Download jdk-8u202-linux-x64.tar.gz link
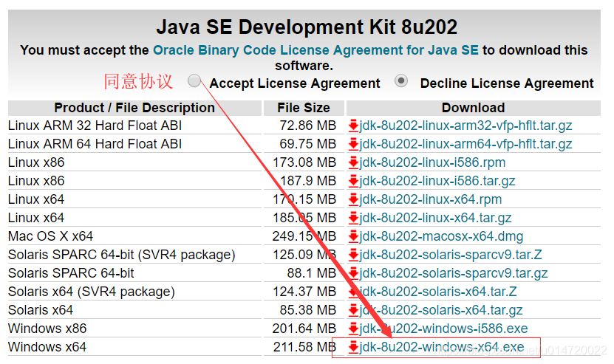The image size is (614, 364). coord(435,218)
